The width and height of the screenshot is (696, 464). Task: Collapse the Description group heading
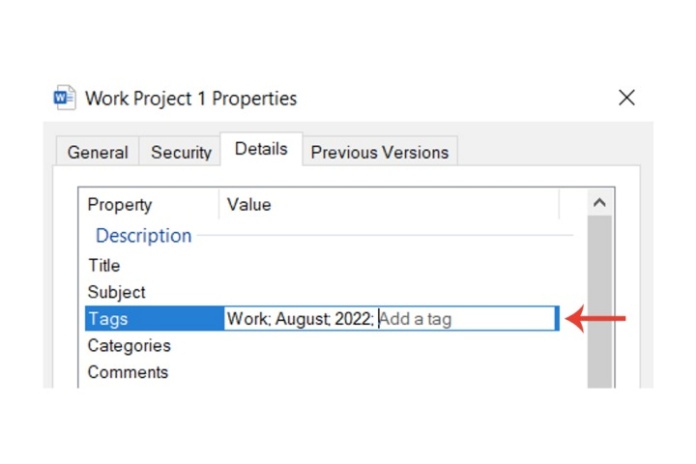143,236
